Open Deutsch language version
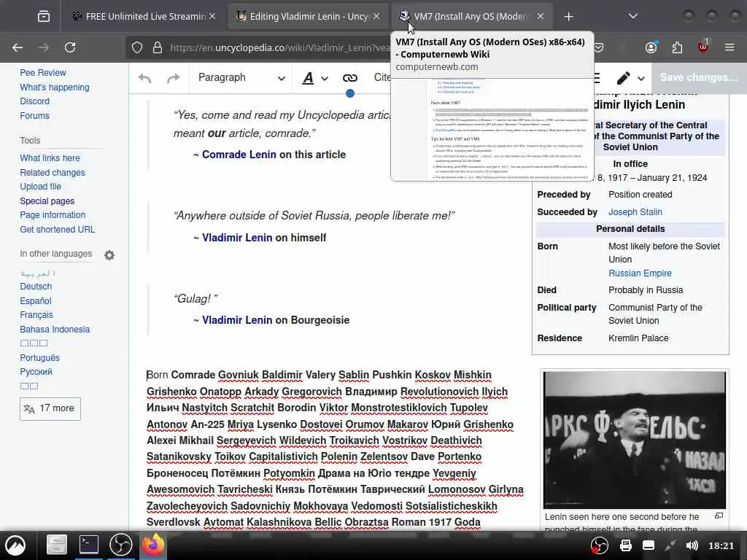This screenshot has width=747, height=560. [36, 287]
